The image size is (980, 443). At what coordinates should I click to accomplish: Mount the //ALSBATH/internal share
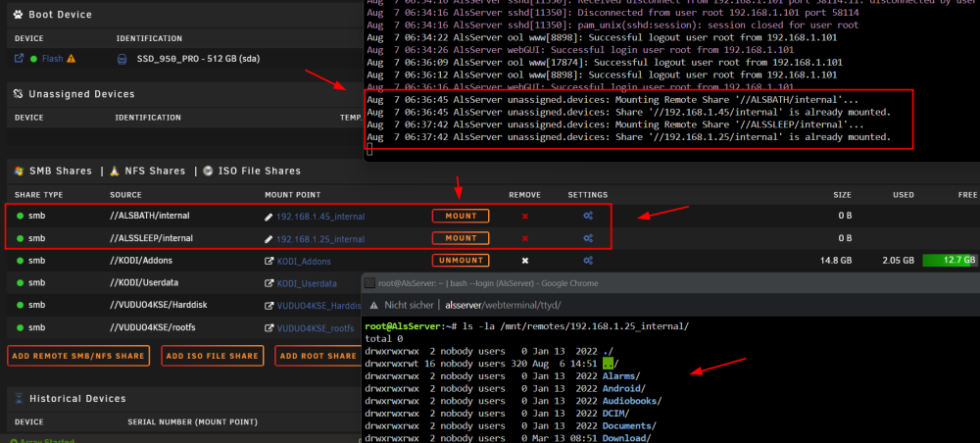461,216
